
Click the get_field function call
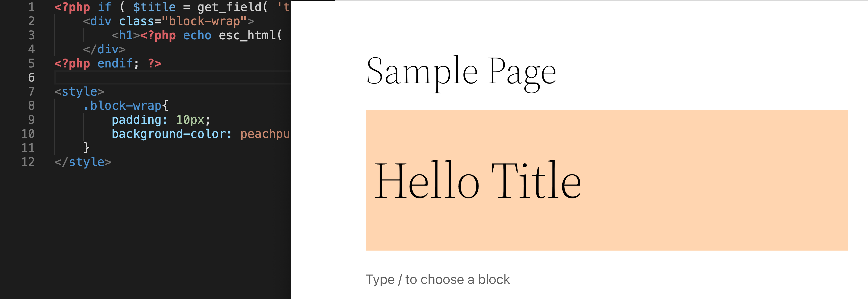pos(232,7)
